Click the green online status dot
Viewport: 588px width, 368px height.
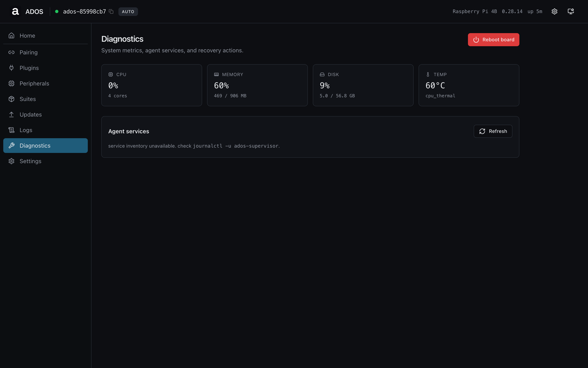pyautogui.click(x=57, y=11)
